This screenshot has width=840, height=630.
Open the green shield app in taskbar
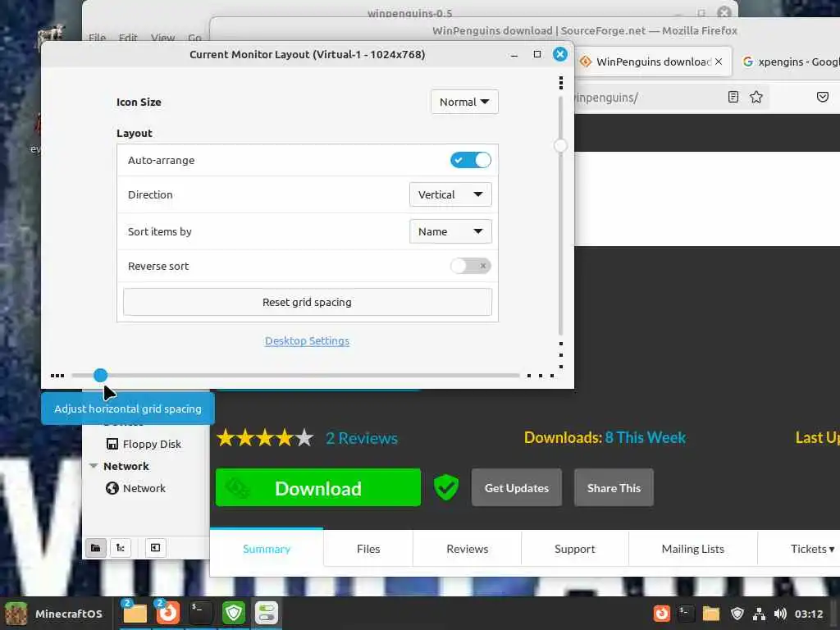click(234, 613)
